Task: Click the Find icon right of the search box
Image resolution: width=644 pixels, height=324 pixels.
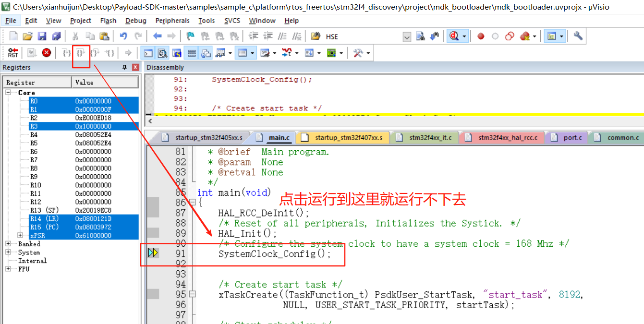Action: pyautogui.click(x=421, y=36)
